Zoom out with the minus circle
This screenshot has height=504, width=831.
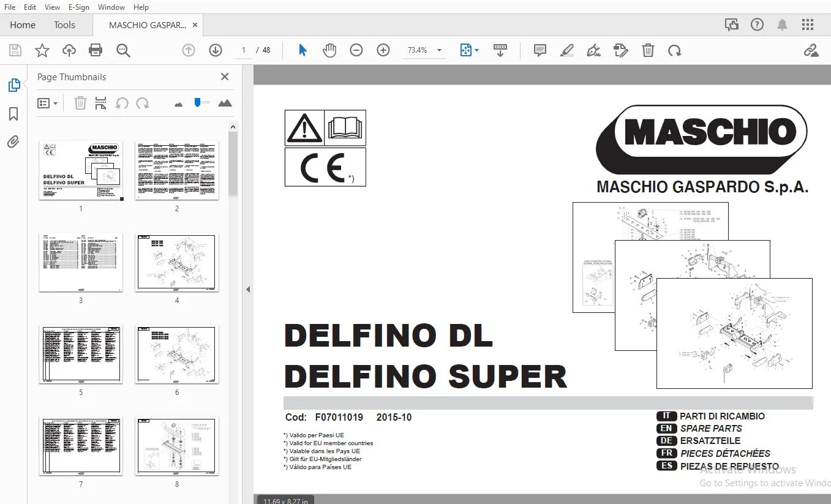coord(356,50)
